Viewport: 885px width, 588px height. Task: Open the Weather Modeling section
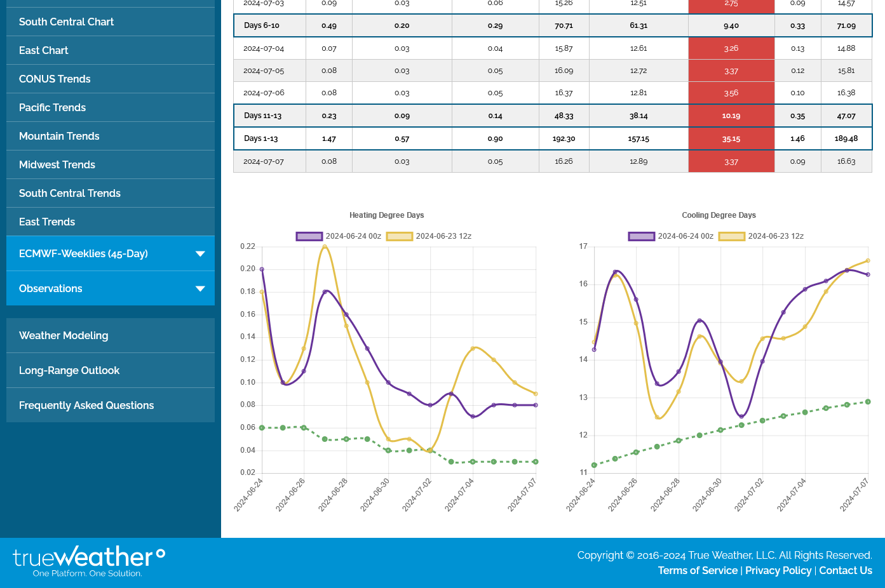point(64,335)
